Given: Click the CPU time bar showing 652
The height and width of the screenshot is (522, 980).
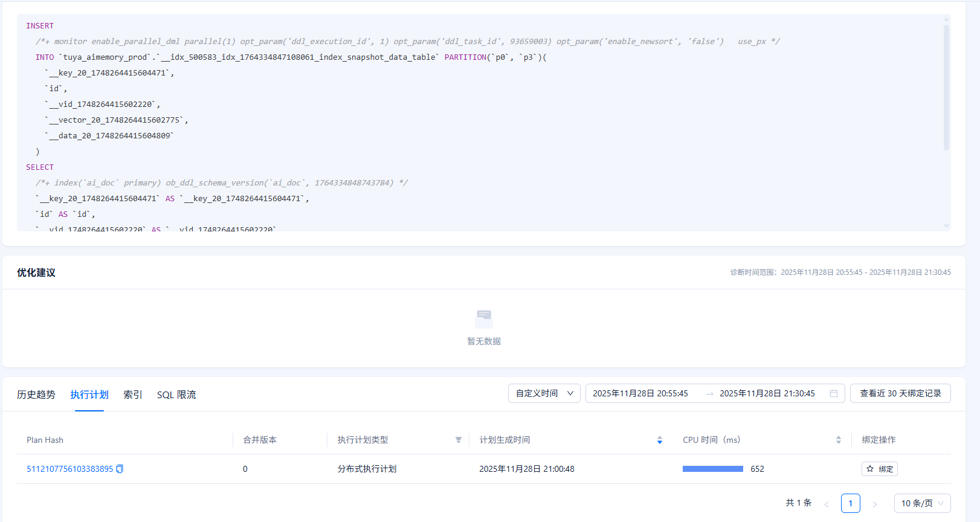Looking at the screenshot, I should (x=712, y=469).
